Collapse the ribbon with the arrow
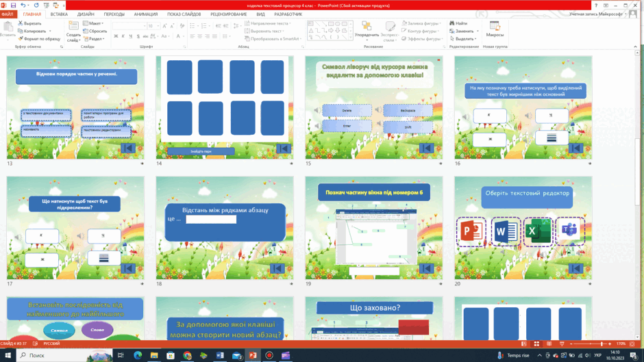Viewport: 644px width, 362px height. pos(635,47)
